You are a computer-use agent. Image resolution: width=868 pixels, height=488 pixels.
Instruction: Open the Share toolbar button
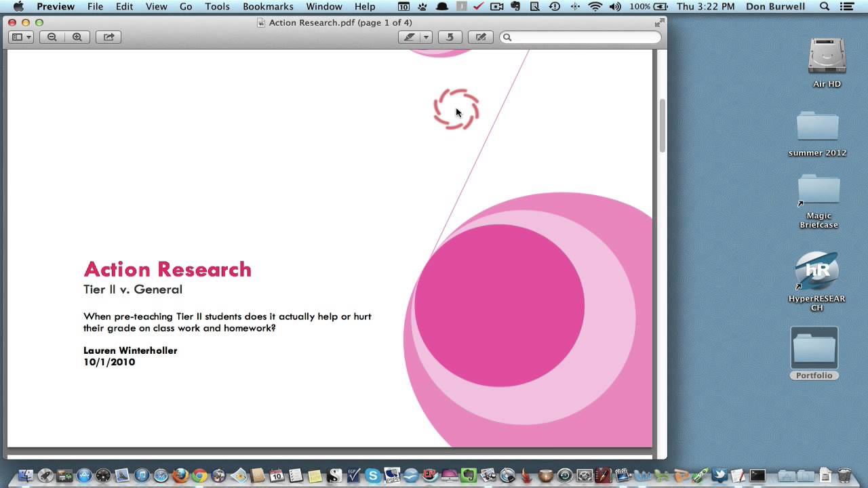coord(108,37)
